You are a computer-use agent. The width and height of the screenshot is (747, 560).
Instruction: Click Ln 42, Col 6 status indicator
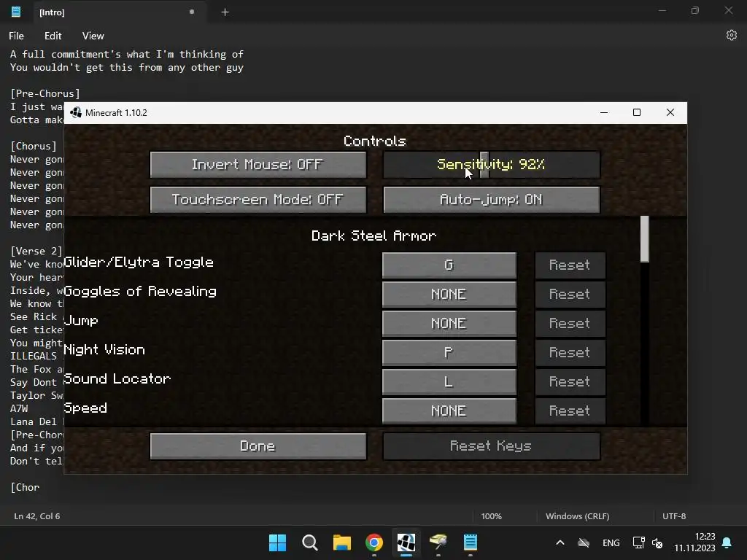pyautogui.click(x=37, y=516)
